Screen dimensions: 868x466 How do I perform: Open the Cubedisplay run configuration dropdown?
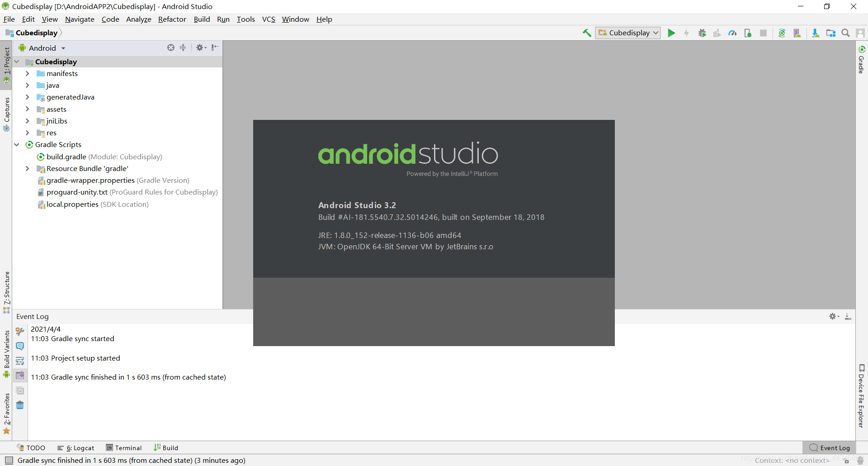click(628, 33)
